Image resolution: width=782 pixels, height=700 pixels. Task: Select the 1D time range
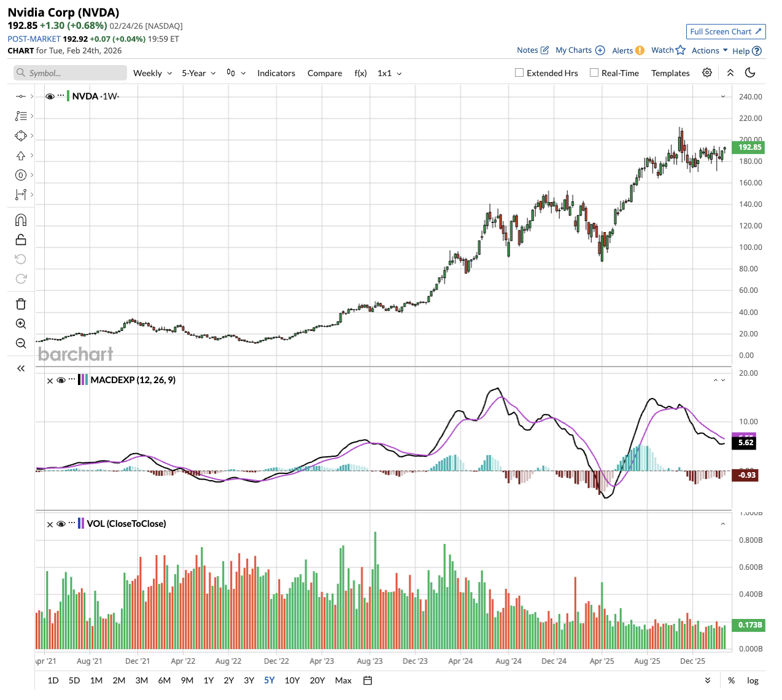click(53, 680)
